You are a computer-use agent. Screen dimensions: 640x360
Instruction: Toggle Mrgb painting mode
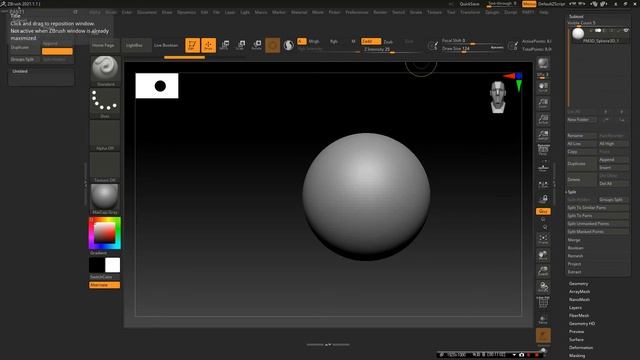coord(314,41)
